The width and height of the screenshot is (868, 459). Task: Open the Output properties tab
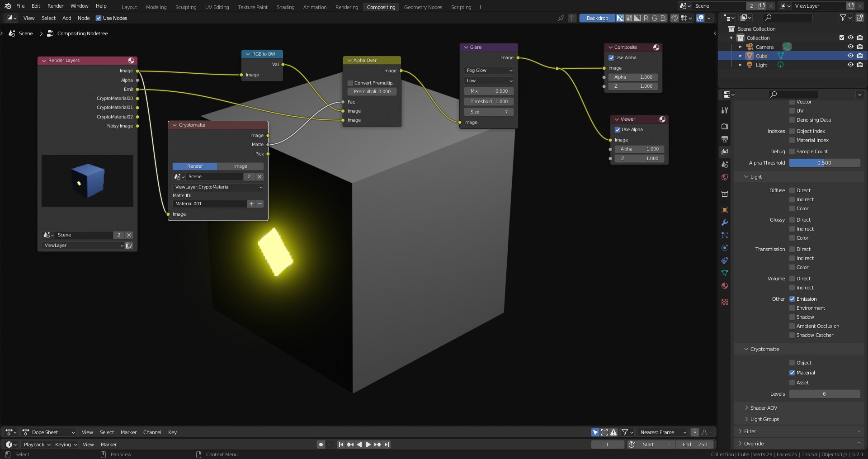tap(725, 139)
